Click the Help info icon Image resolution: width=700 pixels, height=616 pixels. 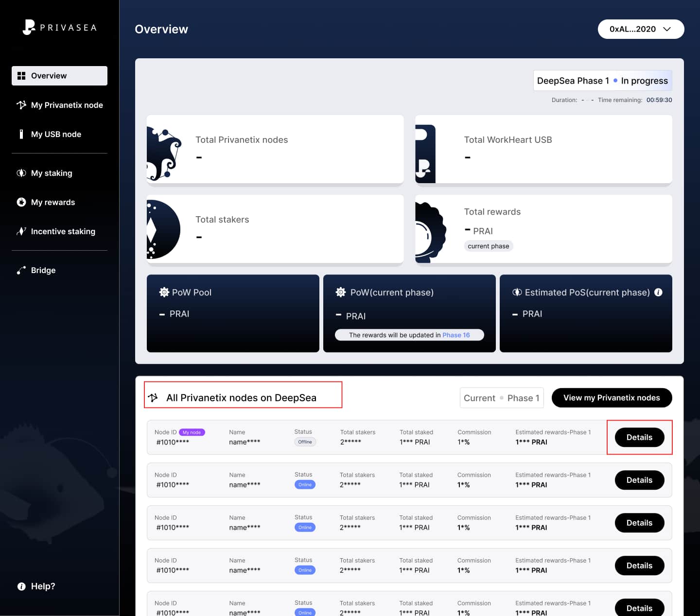click(21, 586)
